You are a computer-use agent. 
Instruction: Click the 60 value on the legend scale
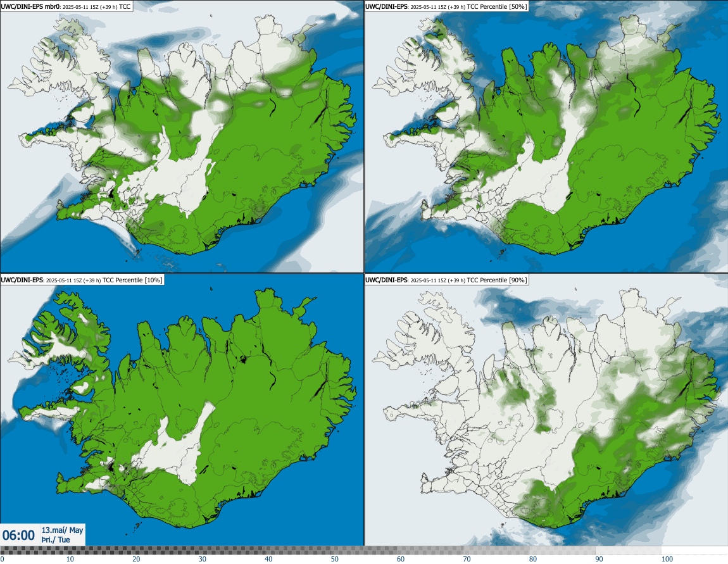[401, 559]
